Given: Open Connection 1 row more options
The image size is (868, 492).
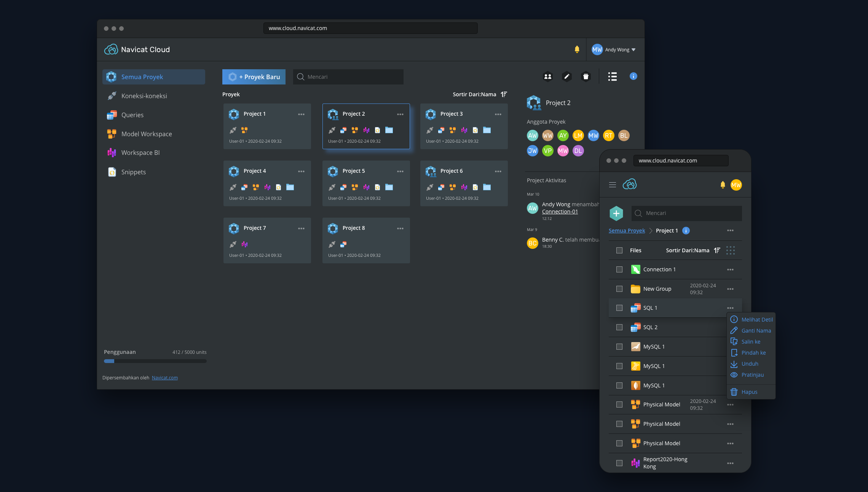Looking at the screenshot, I should [x=730, y=269].
